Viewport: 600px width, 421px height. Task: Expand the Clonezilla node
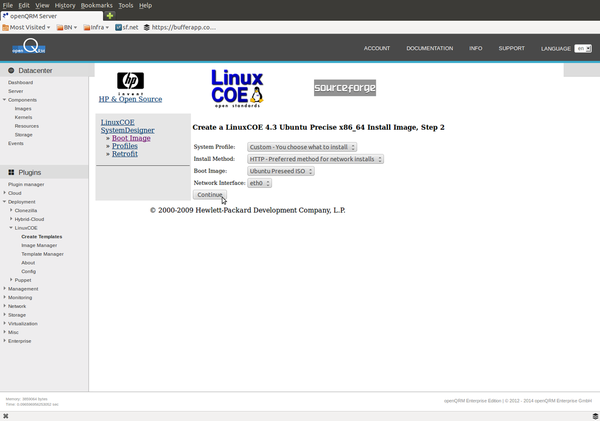[11, 210]
